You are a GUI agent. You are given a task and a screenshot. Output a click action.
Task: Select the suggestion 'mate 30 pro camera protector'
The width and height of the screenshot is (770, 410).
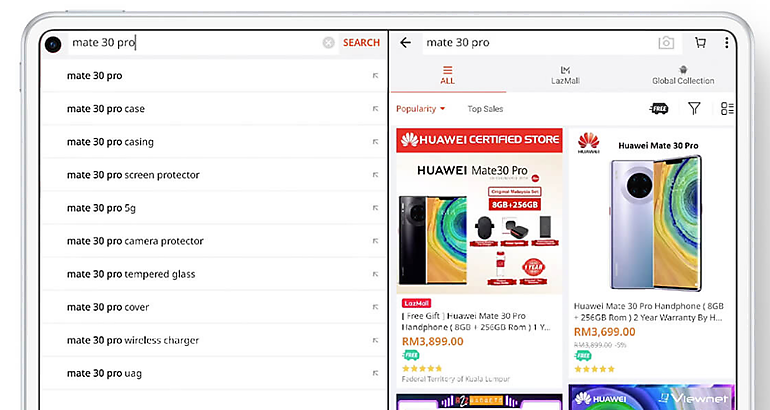pyautogui.click(x=214, y=241)
